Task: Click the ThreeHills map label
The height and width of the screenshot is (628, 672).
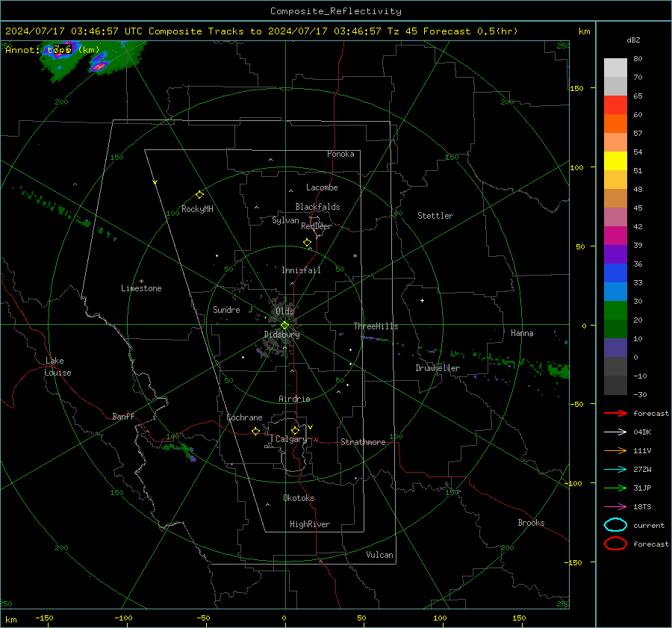Action: pos(376,326)
